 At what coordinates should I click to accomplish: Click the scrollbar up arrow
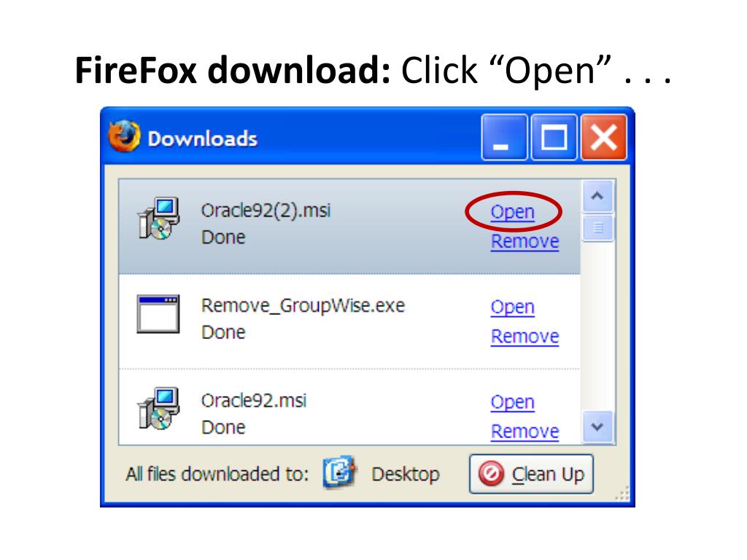[x=597, y=196]
